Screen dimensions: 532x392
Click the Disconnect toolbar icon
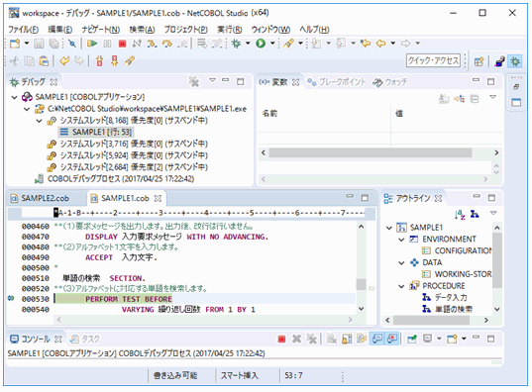click(137, 44)
